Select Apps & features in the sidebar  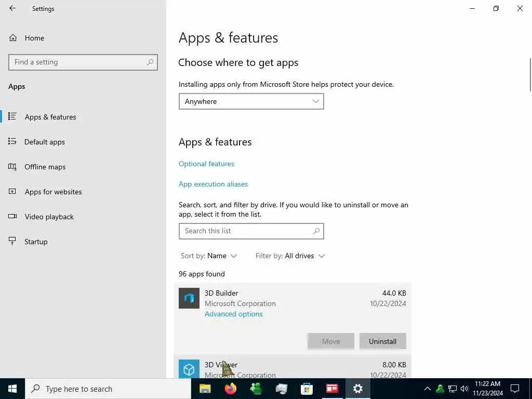[x=50, y=117]
